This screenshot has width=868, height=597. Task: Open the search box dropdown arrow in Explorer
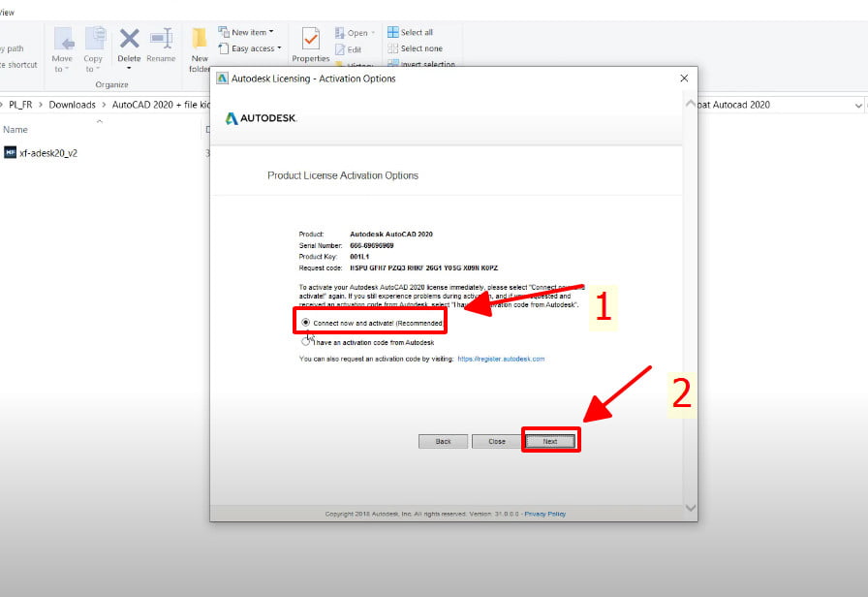tap(858, 106)
